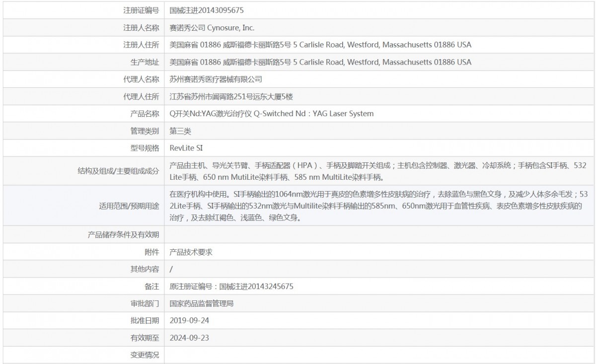
Task: Click product name Q-Switched Nd:YAG Laser System
Action: [313, 114]
